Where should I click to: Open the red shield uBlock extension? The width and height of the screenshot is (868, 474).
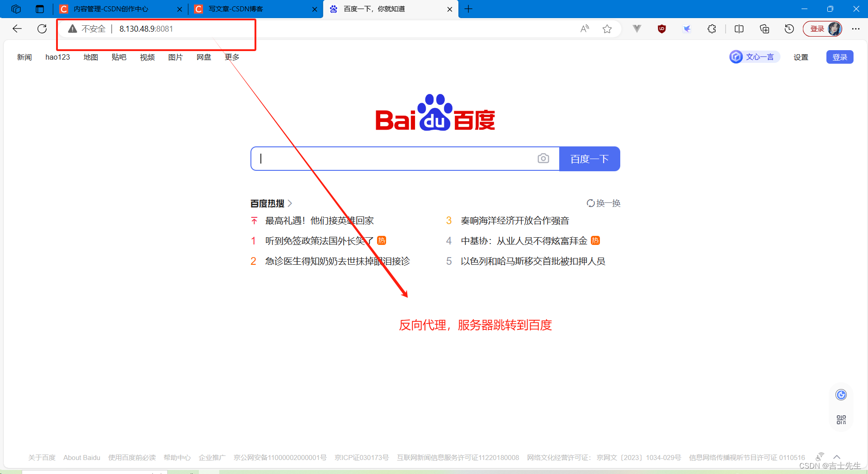pos(662,29)
